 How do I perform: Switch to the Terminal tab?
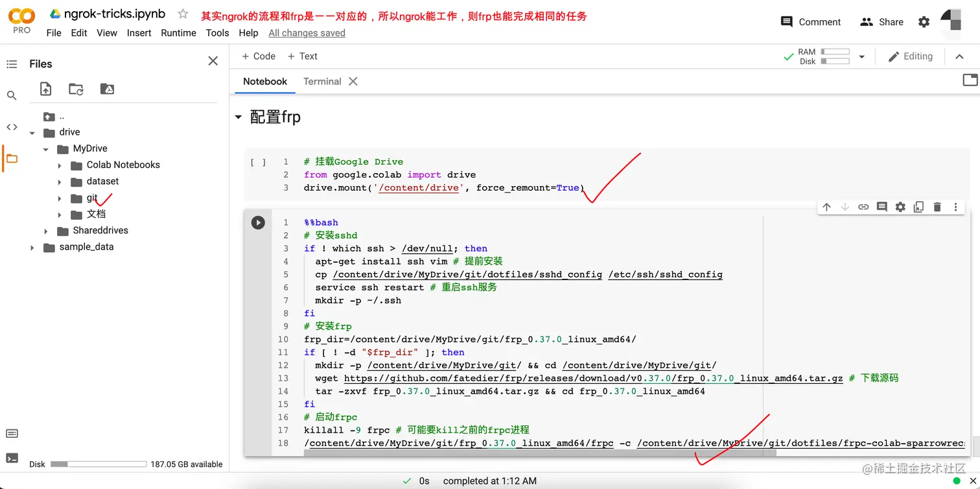322,81
